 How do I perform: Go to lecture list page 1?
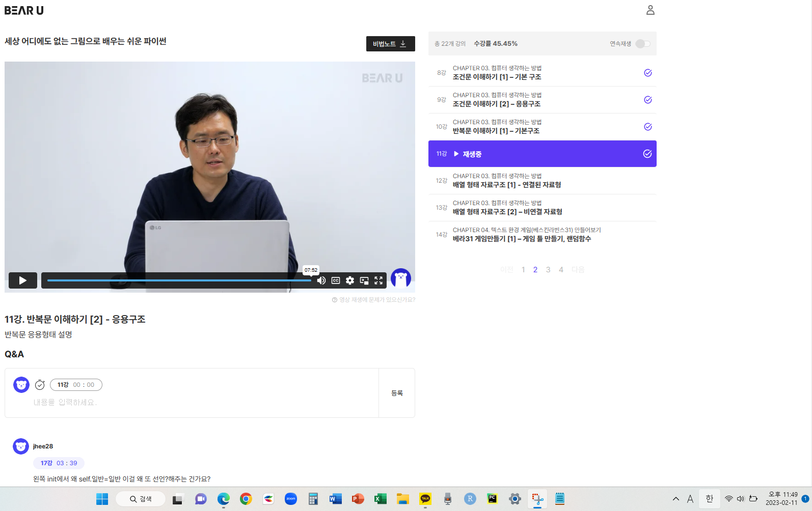point(523,270)
